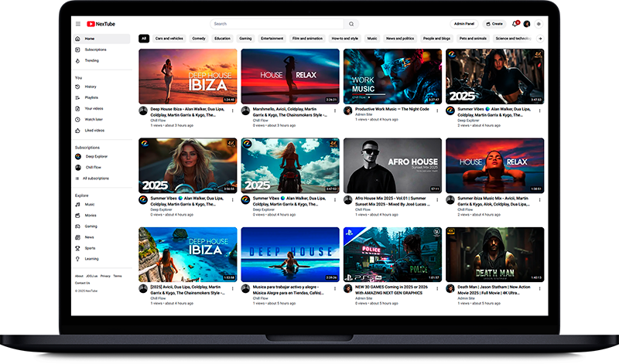Viewport: 619px width, 364px height.
Task: Click the Admin Panel button
Action: point(463,24)
